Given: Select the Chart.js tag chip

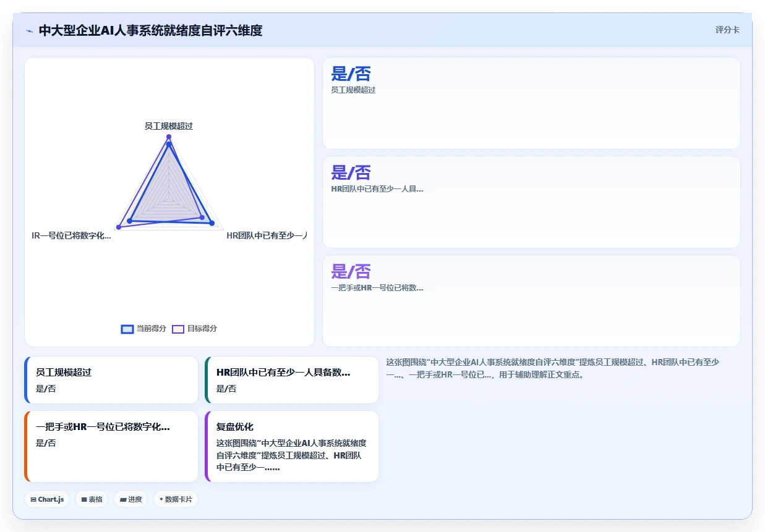Looking at the screenshot, I should click(47, 499).
